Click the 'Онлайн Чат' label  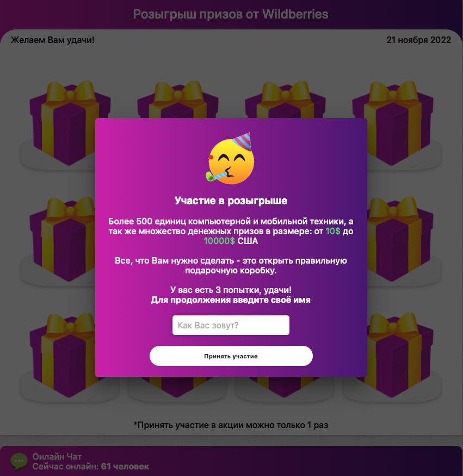tap(57, 456)
